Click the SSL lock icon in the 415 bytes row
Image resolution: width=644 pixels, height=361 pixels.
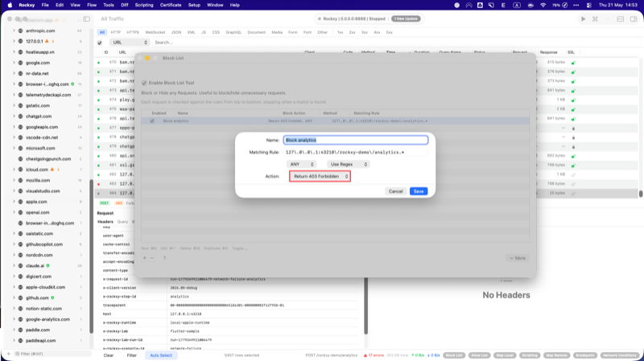pyautogui.click(x=573, y=63)
